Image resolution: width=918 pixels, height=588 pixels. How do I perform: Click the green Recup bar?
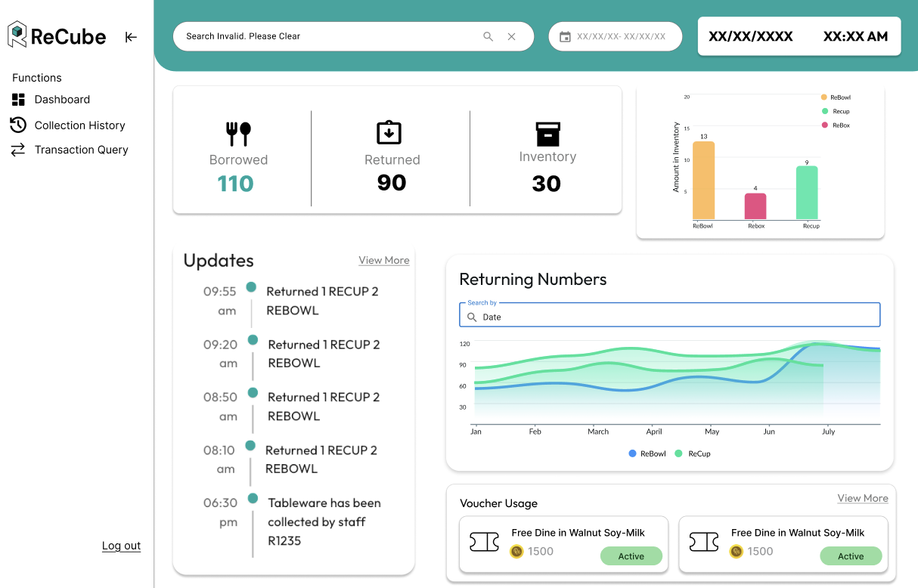click(x=807, y=193)
